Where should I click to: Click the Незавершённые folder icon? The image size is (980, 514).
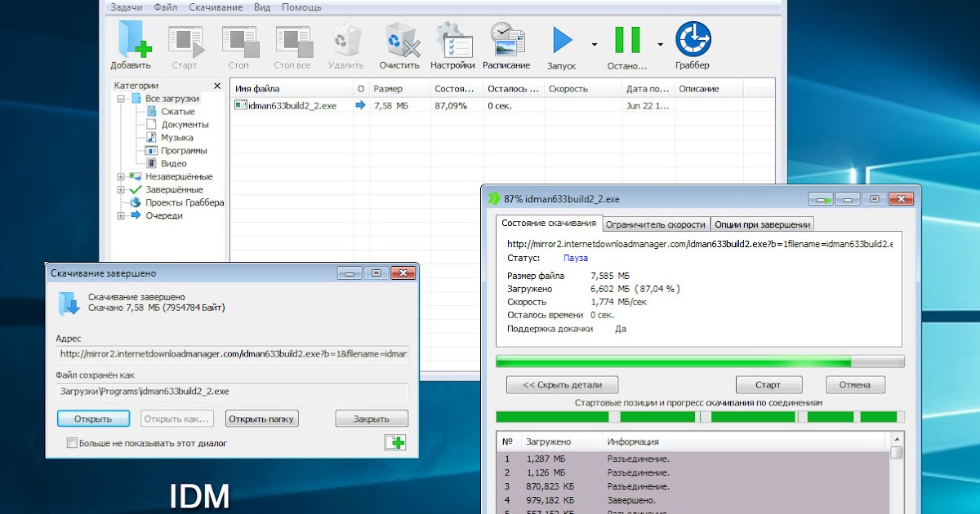pos(136,177)
